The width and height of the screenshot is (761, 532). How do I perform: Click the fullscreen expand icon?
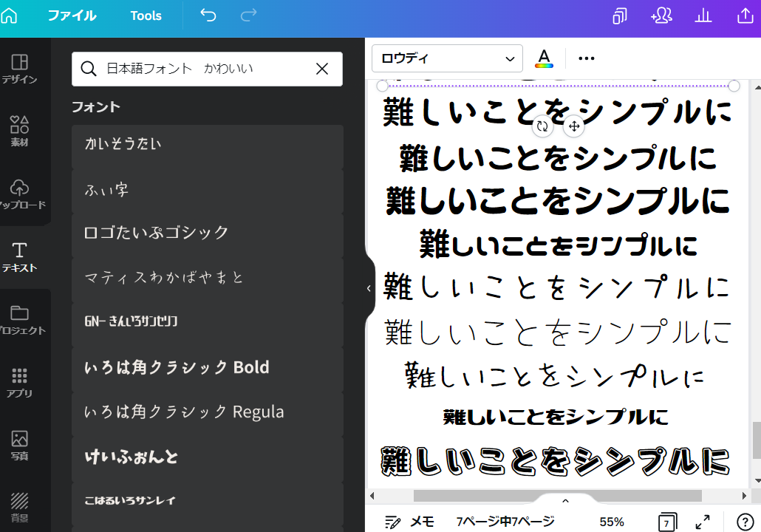pos(703,522)
